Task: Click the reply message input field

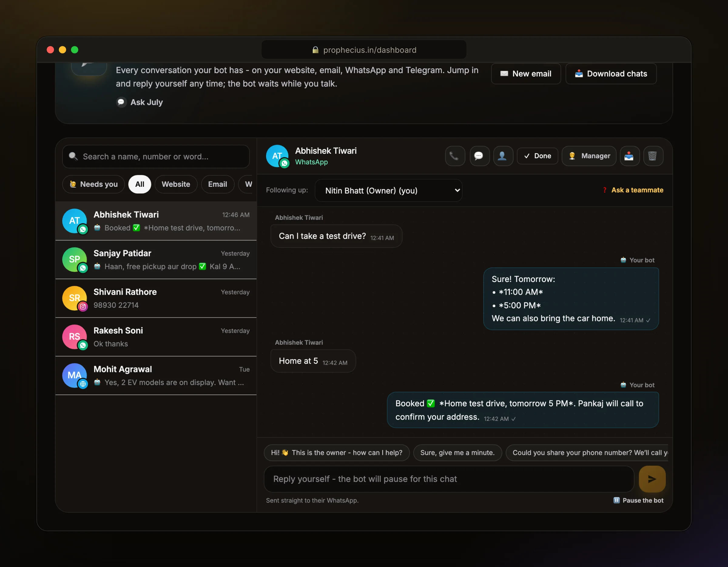Action: [x=449, y=479]
